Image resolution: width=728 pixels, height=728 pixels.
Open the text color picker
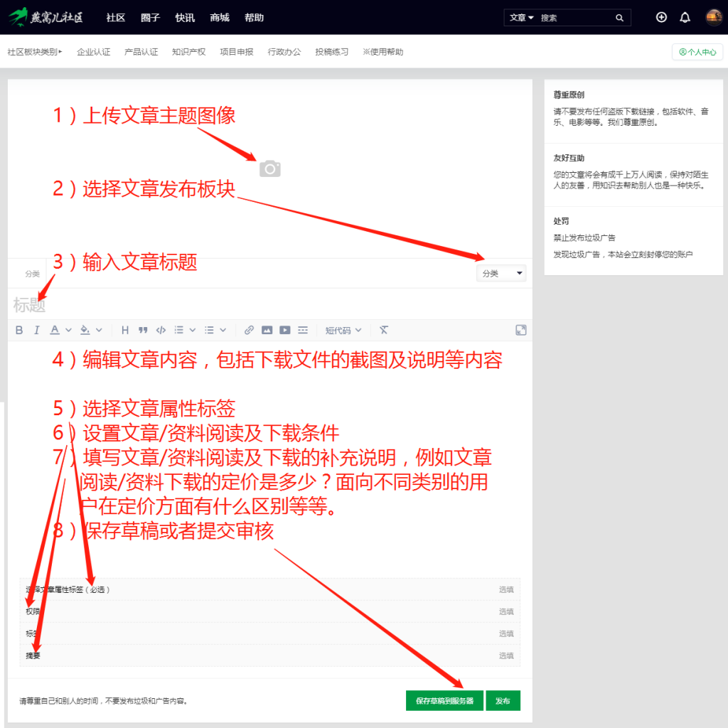pyautogui.click(x=54, y=330)
